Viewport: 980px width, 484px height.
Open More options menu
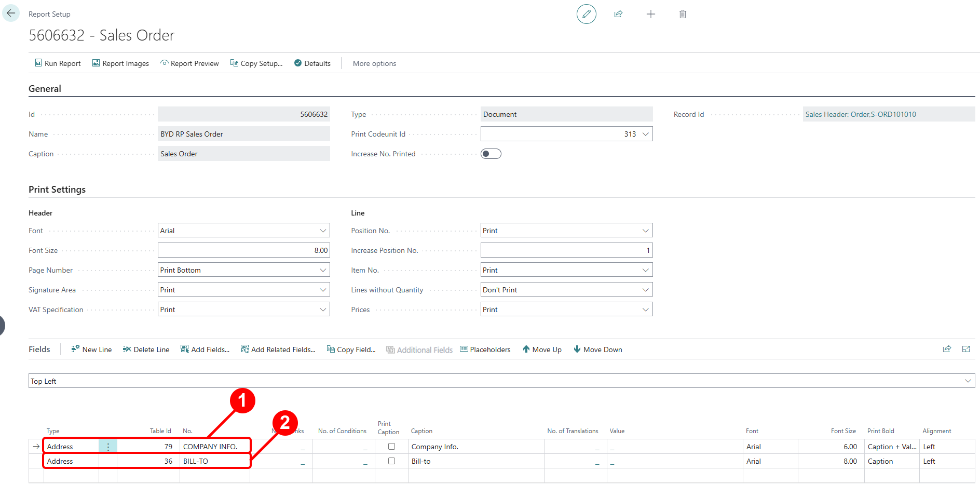[x=374, y=63]
